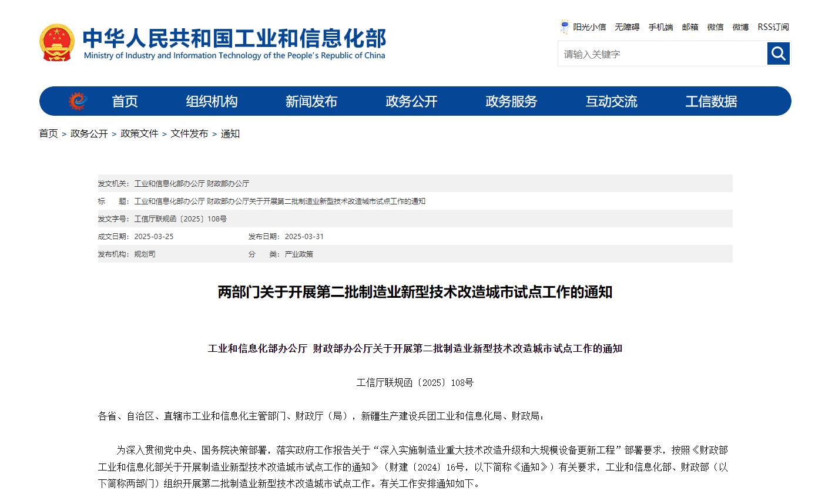This screenshot has width=815, height=504.
Task: Click the 发布机构 value 规划司
Action: [145, 254]
